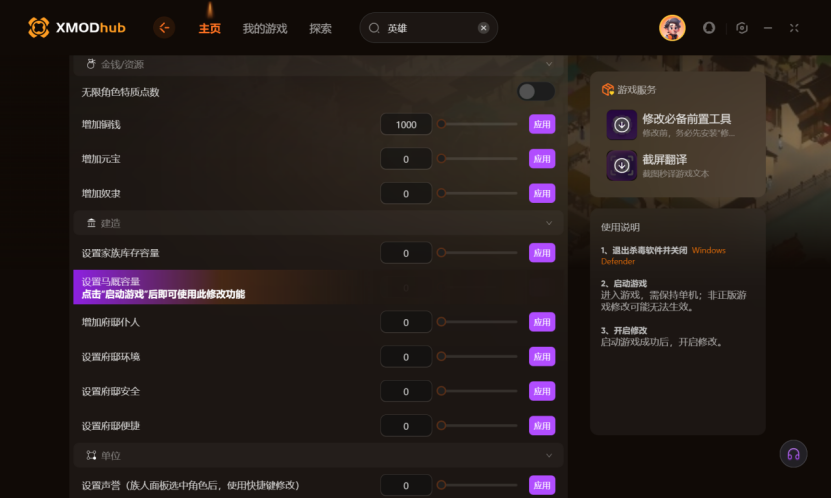The image size is (831, 498).
Task: Click the 增加奴隶 value input field
Action: [406, 193]
